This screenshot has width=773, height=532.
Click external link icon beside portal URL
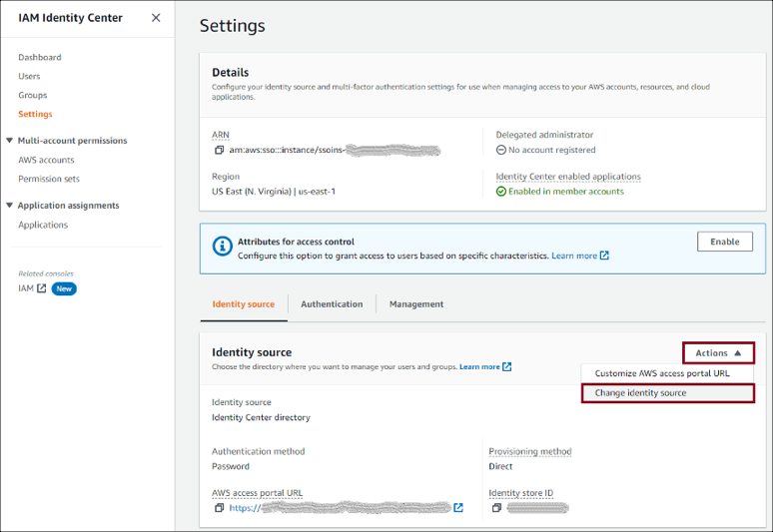coord(458,508)
